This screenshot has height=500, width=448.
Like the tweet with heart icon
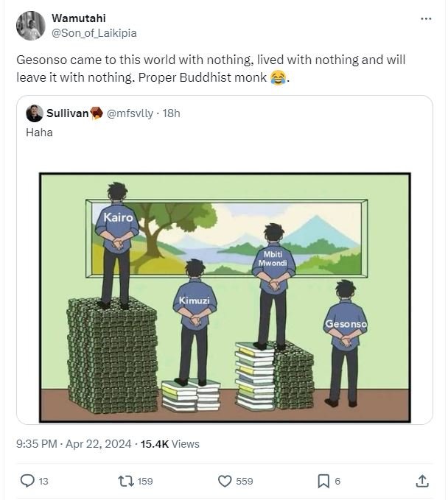[225, 481]
